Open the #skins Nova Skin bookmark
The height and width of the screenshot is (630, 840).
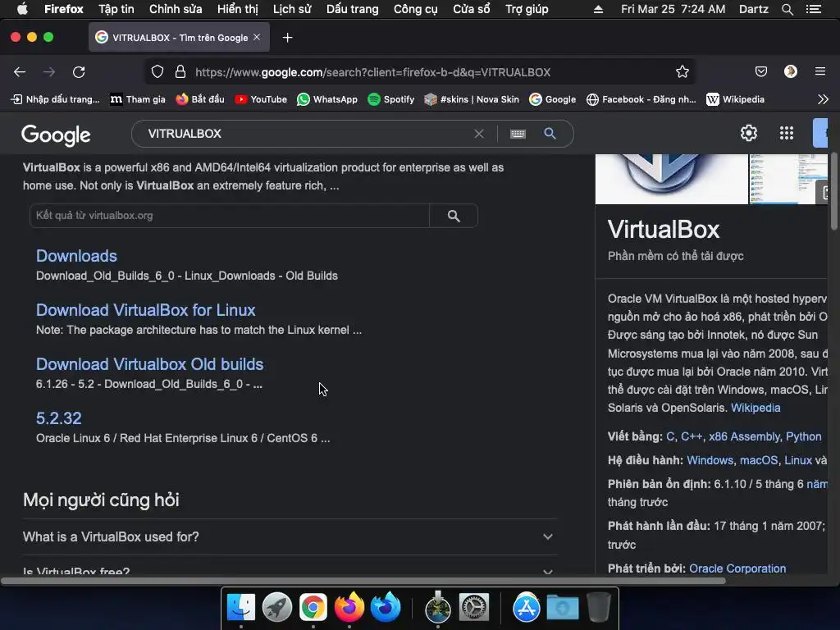click(x=472, y=99)
